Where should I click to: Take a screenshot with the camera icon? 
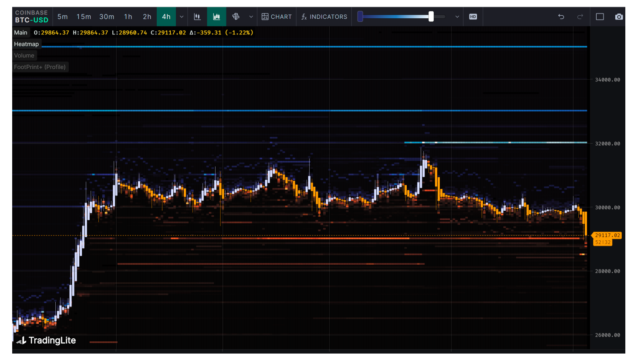point(619,17)
